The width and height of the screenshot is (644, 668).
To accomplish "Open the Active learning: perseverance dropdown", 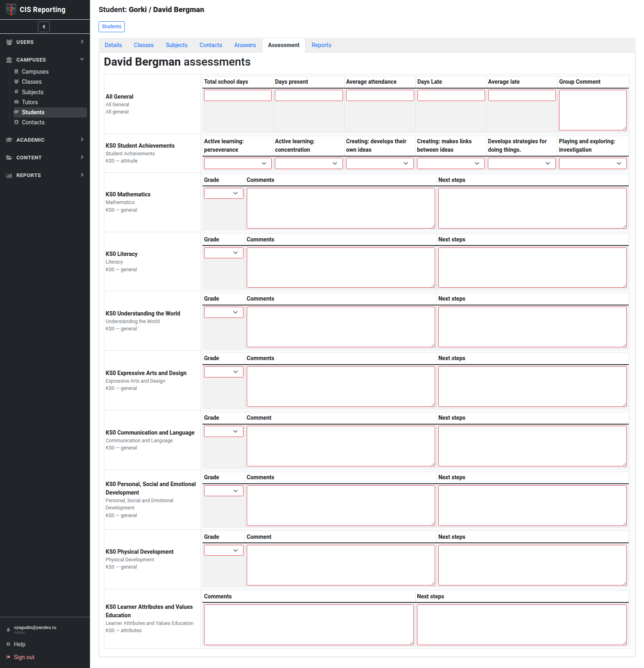I will click(238, 163).
